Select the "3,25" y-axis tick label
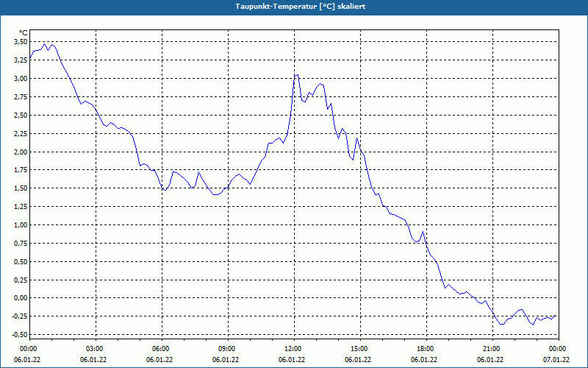Image resolution: width=588 pixels, height=368 pixels. click(21, 60)
